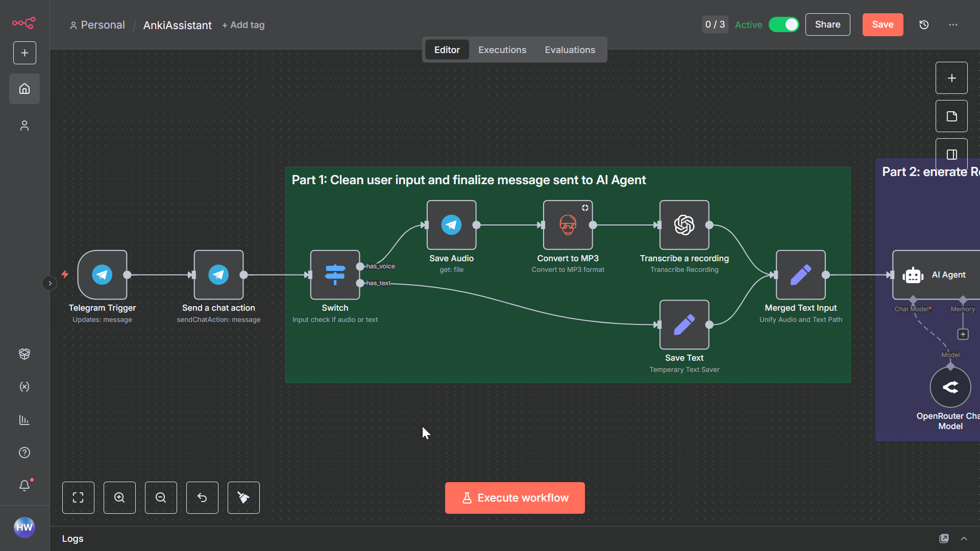Open the Help question mark icon

[24, 453]
